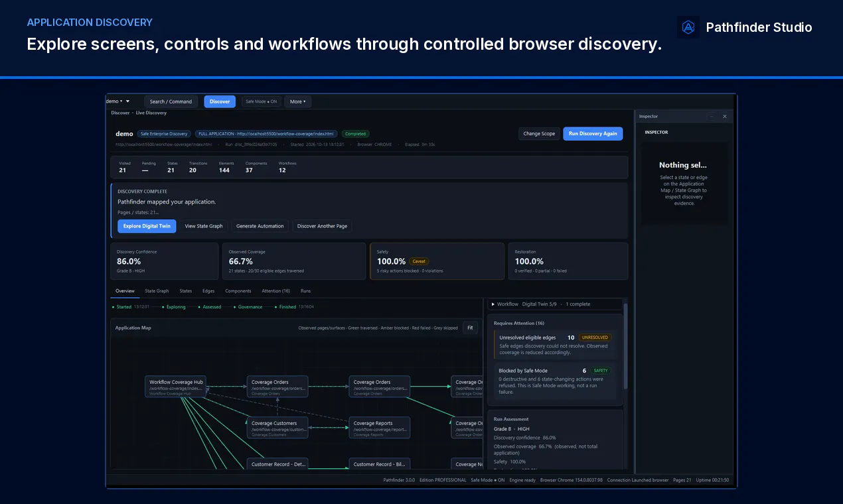Click the FULL APPLICATION URL badge
The image size is (843, 504).
pyautogui.click(x=266, y=134)
